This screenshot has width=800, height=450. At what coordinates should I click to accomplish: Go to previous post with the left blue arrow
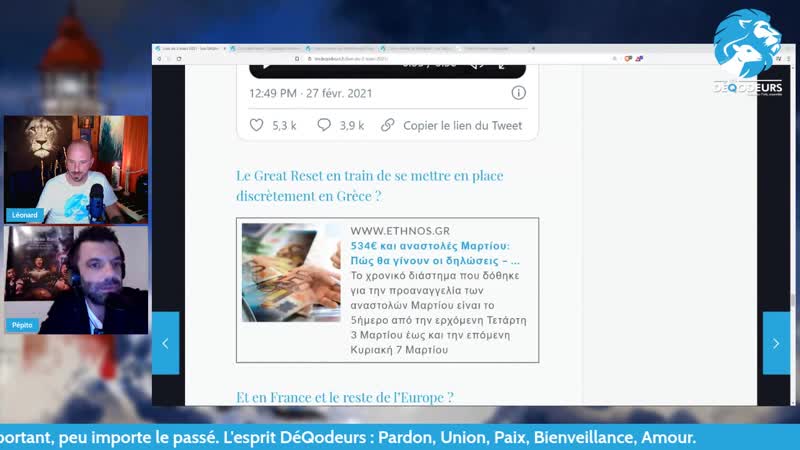(165, 343)
